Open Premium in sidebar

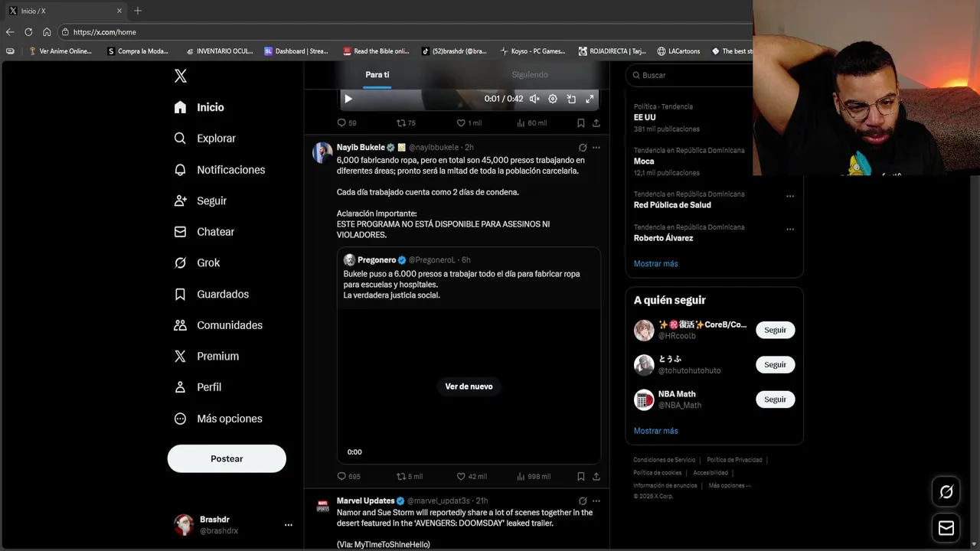(x=206, y=356)
